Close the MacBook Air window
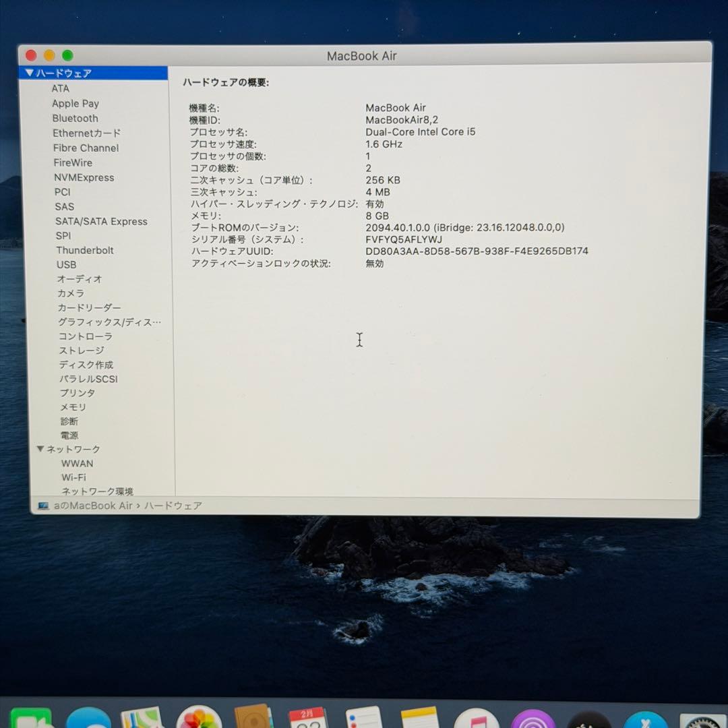Viewport: 728px width, 728px height. pos(31,56)
